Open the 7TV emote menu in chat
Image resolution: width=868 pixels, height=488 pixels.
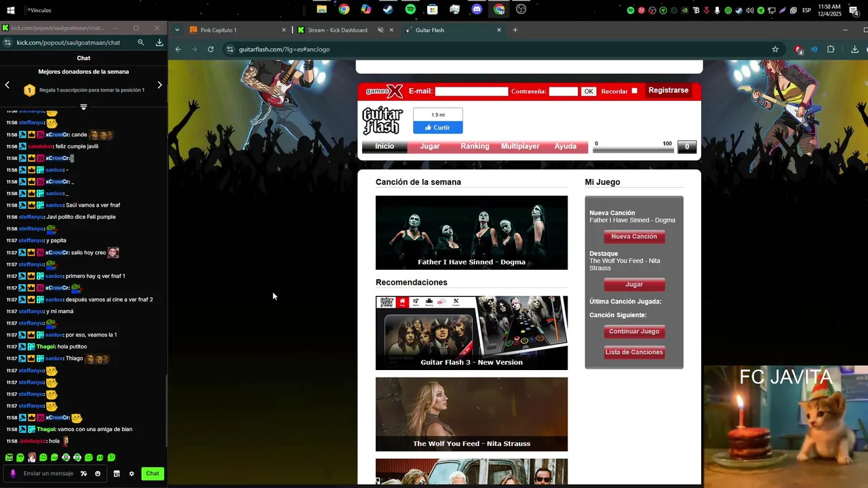click(x=83, y=474)
